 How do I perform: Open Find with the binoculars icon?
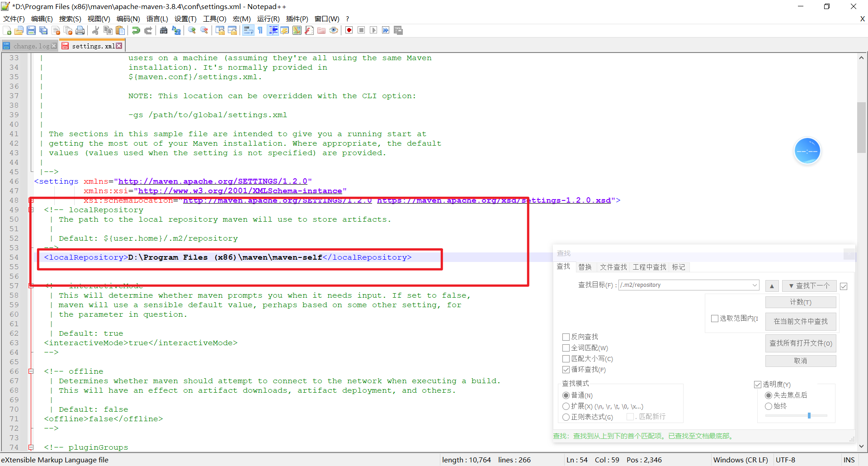pos(164,30)
